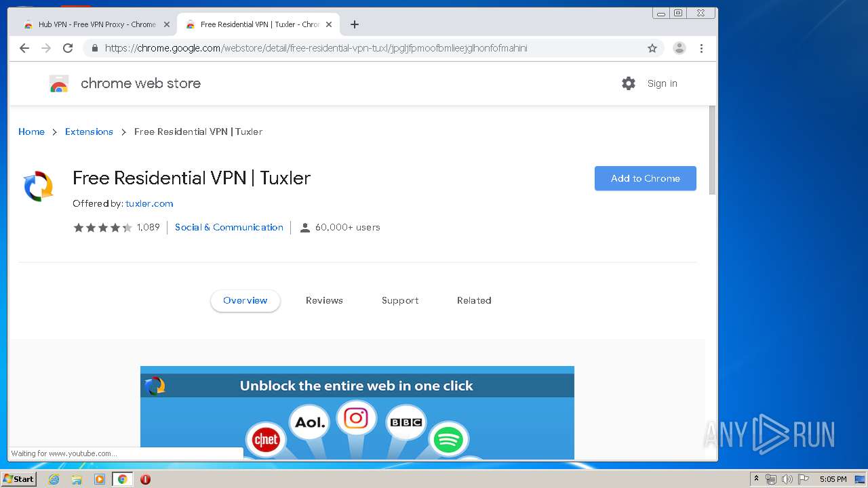The width and height of the screenshot is (868, 488).
Task: Open the Windows Start menu
Action: point(18,479)
